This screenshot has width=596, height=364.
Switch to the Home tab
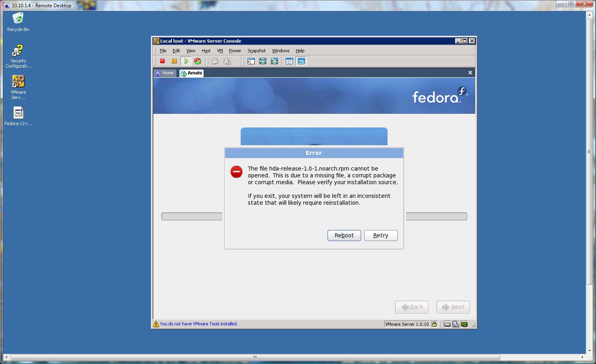tap(165, 73)
